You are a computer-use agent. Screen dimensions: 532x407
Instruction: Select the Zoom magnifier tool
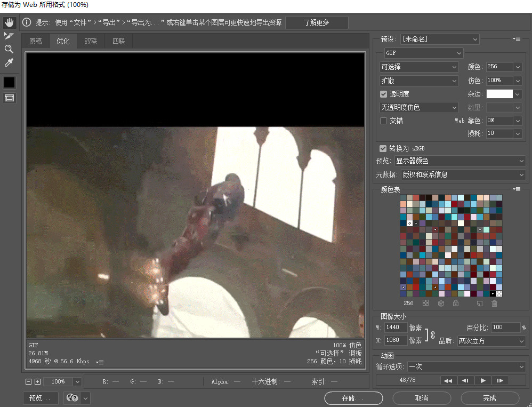click(9, 49)
